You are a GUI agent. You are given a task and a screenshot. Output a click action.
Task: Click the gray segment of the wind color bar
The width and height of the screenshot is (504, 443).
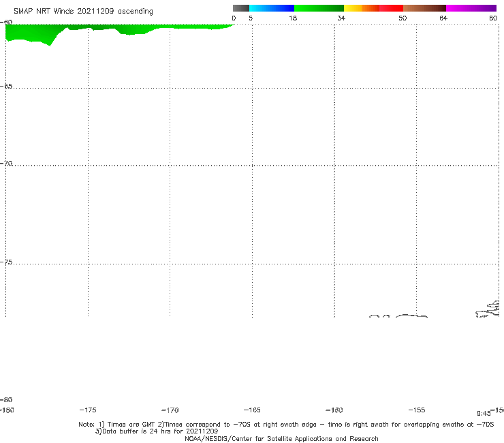click(x=240, y=8)
